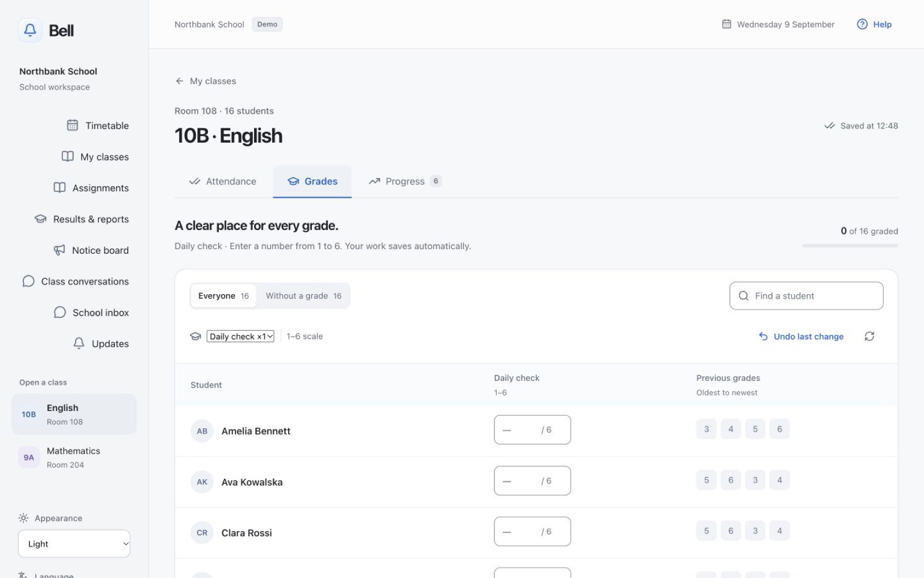Image resolution: width=924 pixels, height=578 pixels.
Task: Click the back arrow to My classes
Action: click(x=180, y=81)
